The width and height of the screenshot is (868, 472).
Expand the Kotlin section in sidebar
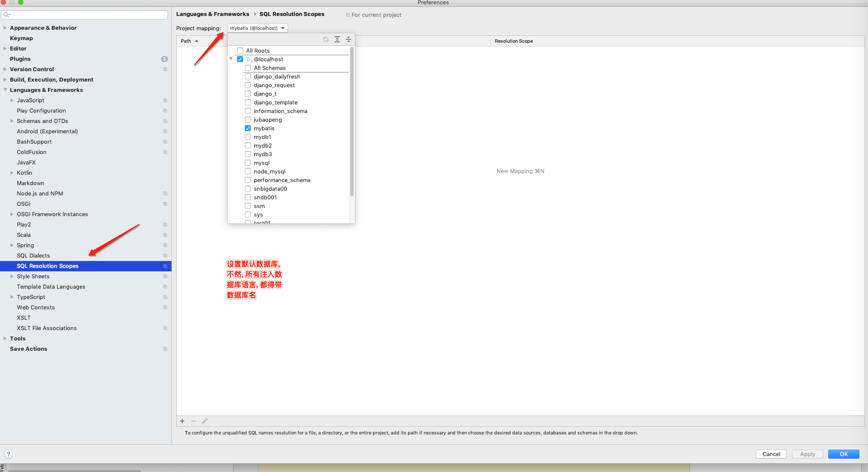tap(12, 173)
